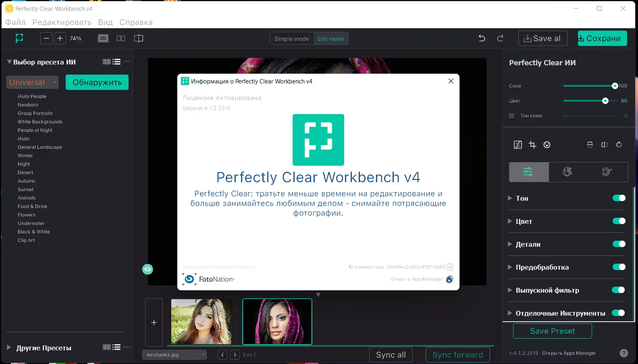Show Другие Пресеты as a list

(116, 347)
